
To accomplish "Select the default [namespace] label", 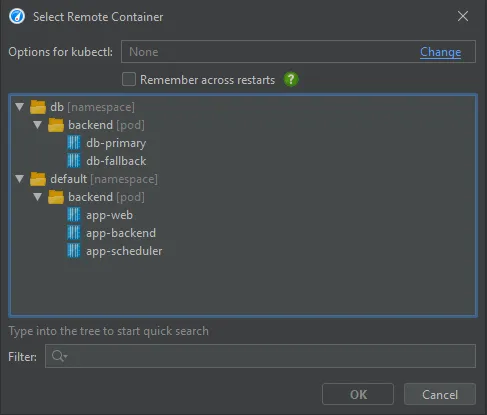I will click(104, 179).
